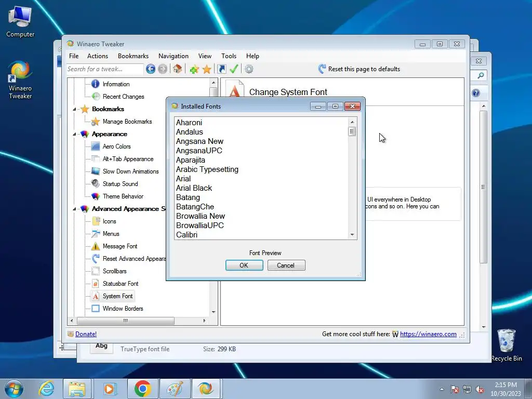
Task: Select the Menus tree item
Action: pos(111,234)
